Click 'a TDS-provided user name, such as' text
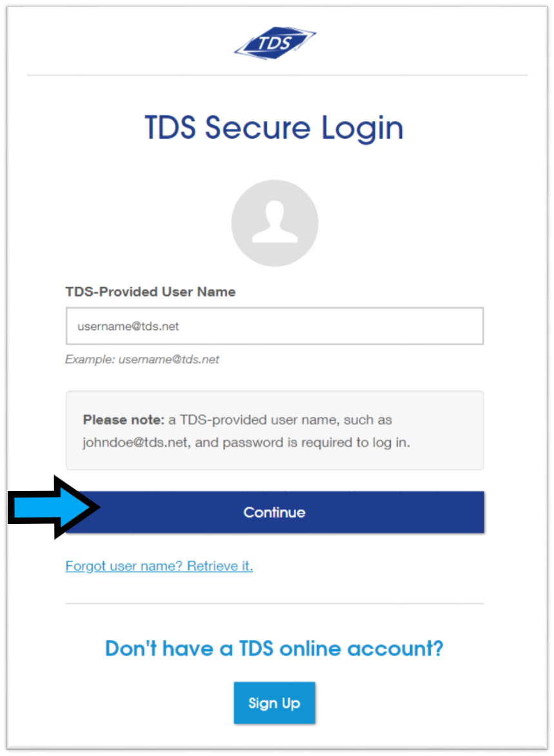Screen dimensions: 554x756 [x=281, y=420]
